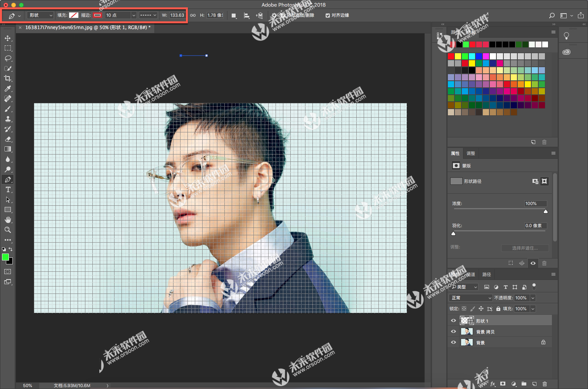Image resolution: width=588 pixels, height=389 pixels.
Task: Select the Brush tool
Action: 8,109
